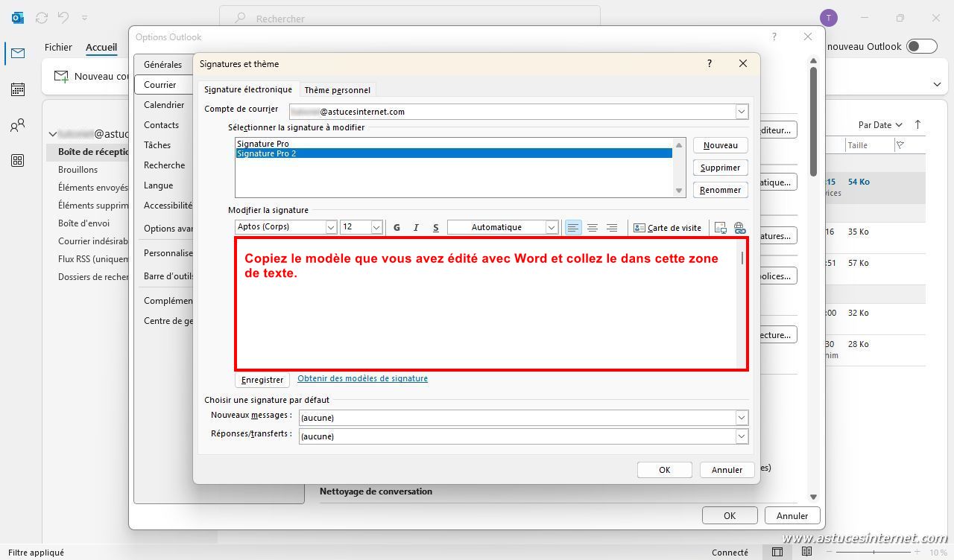Click OK in Options Outlook window
The image size is (954, 560).
(730, 515)
